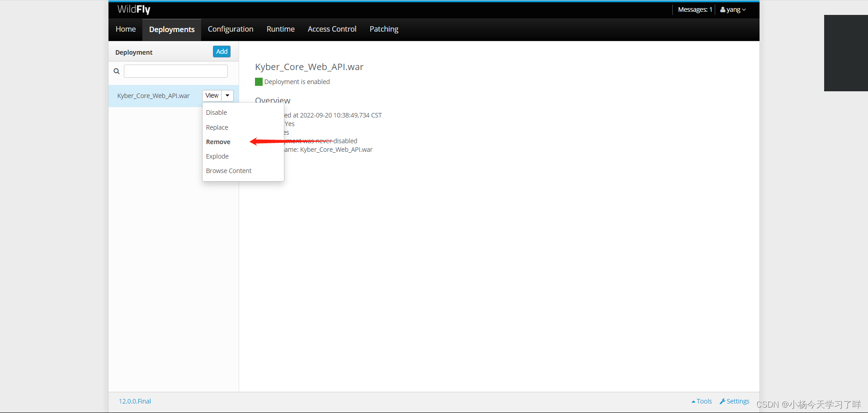
Task: Expand the Tools menu at bottom right
Action: (701, 401)
